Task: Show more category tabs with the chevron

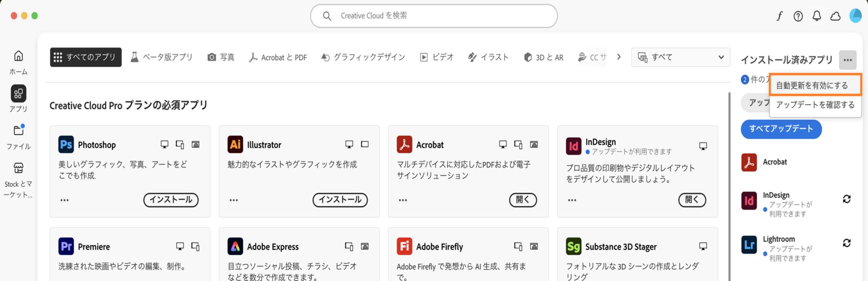Action: pos(619,57)
